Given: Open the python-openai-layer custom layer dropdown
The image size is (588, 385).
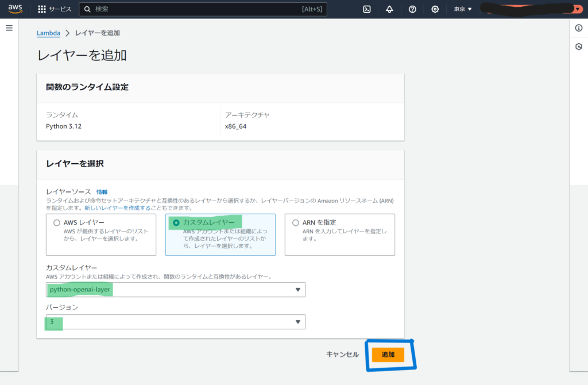Looking at the screenshot, I should coord(176,290).
